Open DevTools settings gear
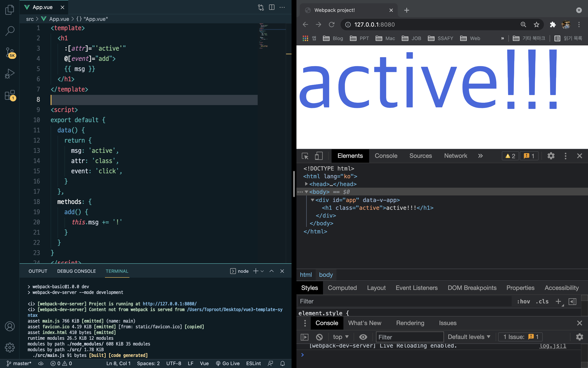 click(551, 156)
